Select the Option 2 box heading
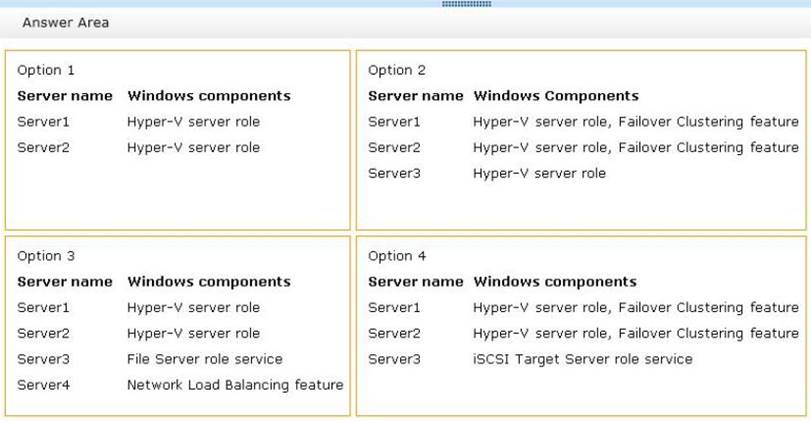811x422 pixels. (397, 70)
